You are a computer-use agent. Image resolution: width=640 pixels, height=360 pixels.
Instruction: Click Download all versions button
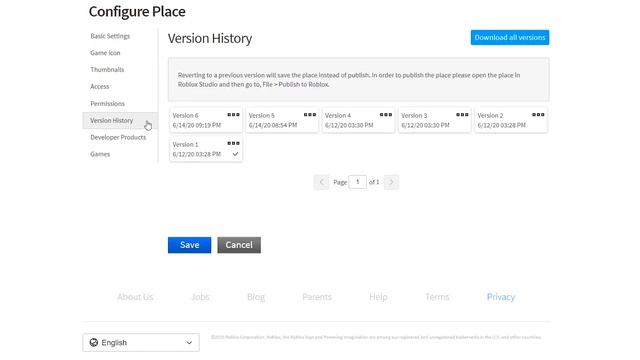510,38
